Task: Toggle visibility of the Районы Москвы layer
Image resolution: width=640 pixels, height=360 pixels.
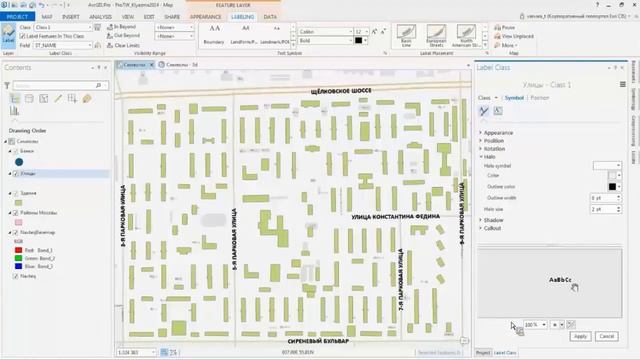Action: 16,213
